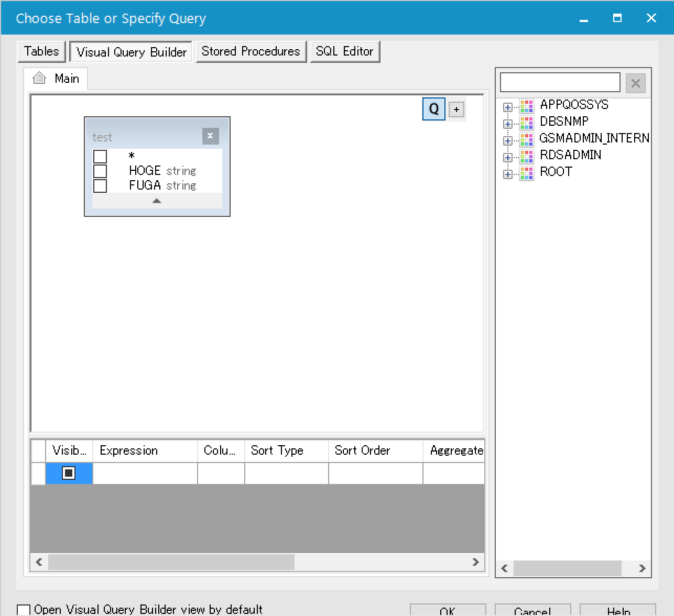
Task: Check the FUGA column checkbox
Action: coord(100,186)
